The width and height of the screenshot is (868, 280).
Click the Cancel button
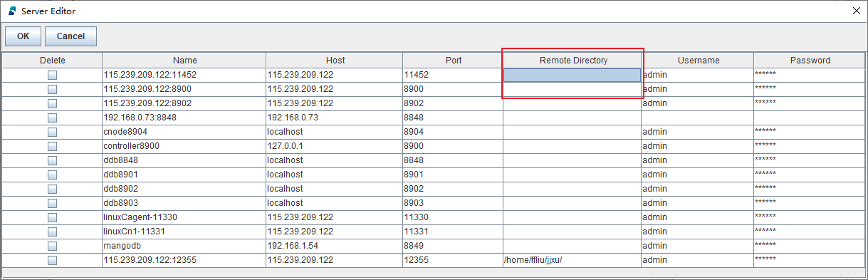(70, 36)
